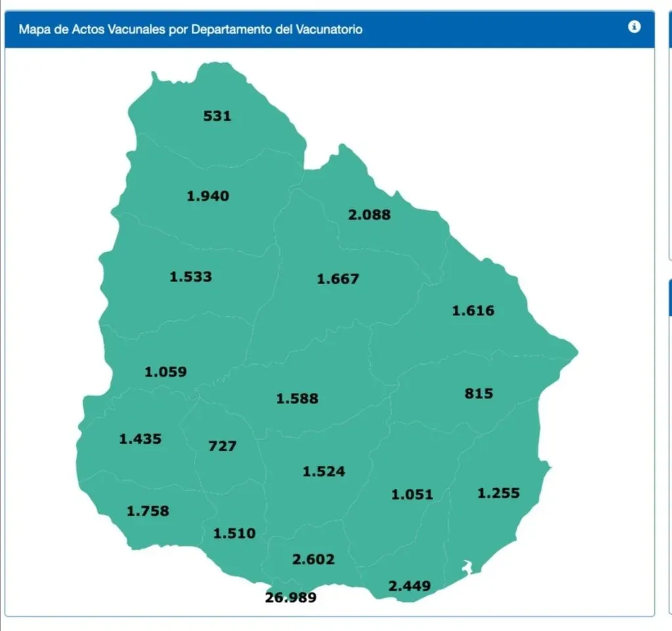The height and width of the screenshot is (631, 672).
Task: Click the map region labeled 1.940
Action: [208, 195]
